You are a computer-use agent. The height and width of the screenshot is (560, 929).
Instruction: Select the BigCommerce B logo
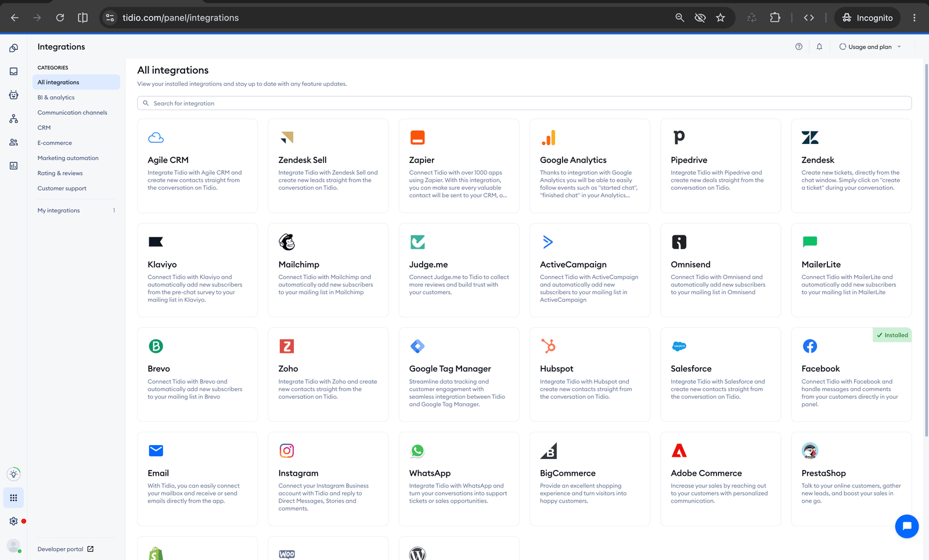(x=548, y=451)
